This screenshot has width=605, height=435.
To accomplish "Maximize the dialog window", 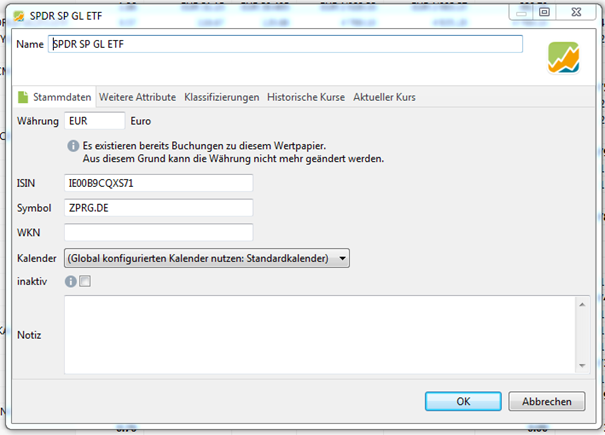I will (544, 12).
